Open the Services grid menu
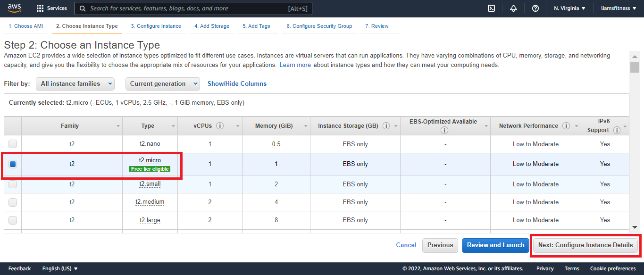The width and height of the screenshot is (644, 275). [52, 8]
